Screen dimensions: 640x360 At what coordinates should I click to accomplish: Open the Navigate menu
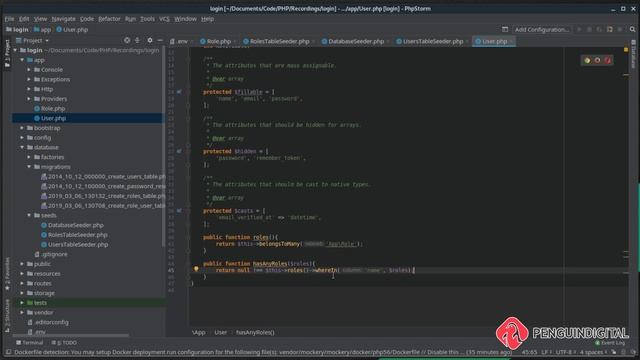63,19
